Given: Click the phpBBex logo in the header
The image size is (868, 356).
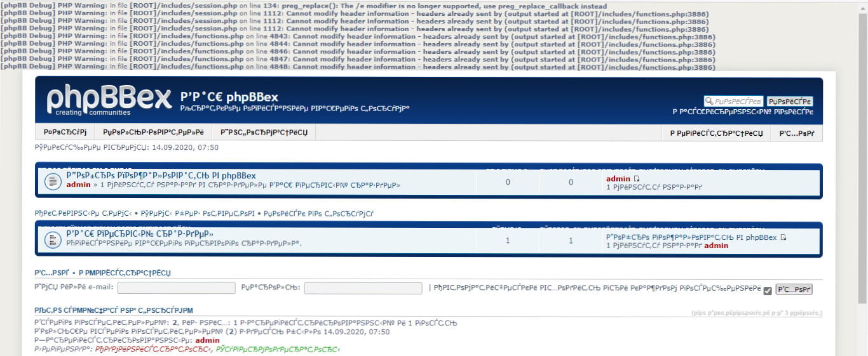Looking at the screenshot, I should 109,100.
